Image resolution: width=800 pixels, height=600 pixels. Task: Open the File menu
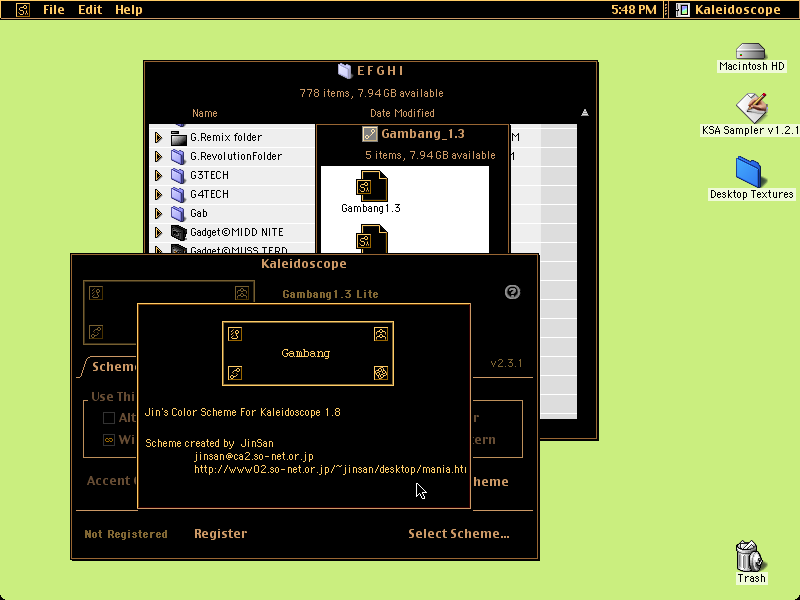(x=54, y=10)
